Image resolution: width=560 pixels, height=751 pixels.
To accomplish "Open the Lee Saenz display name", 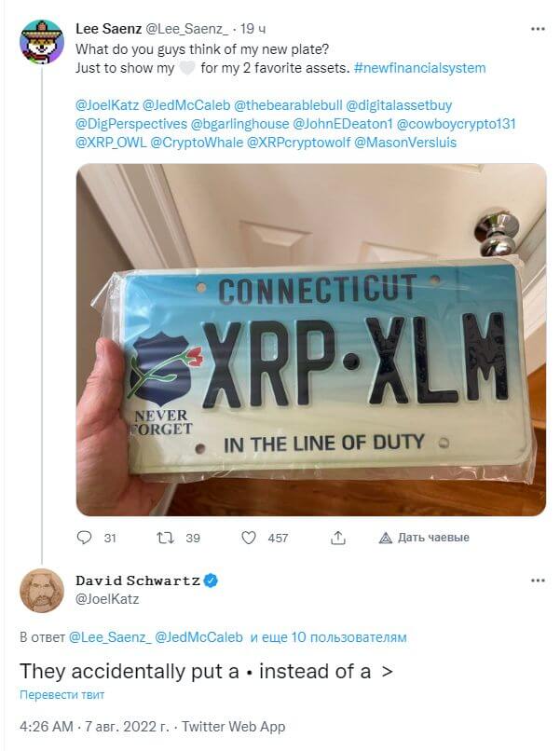I will click(x=108, y=29).
